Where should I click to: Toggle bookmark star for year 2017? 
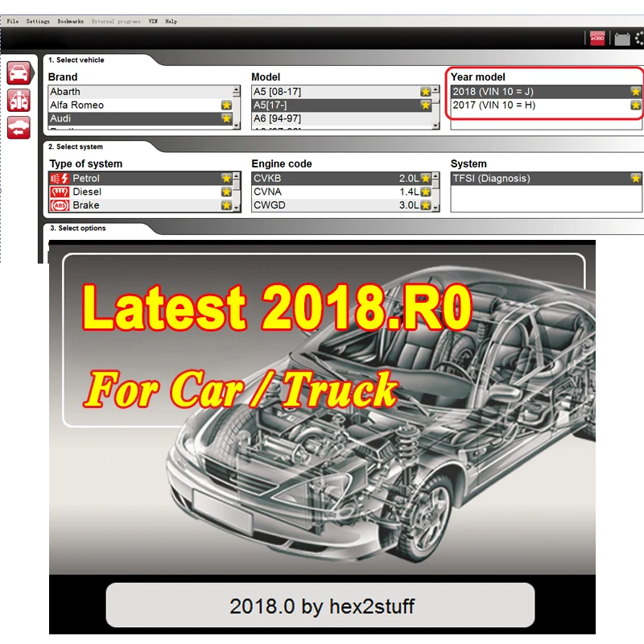[x=635, y=105]
